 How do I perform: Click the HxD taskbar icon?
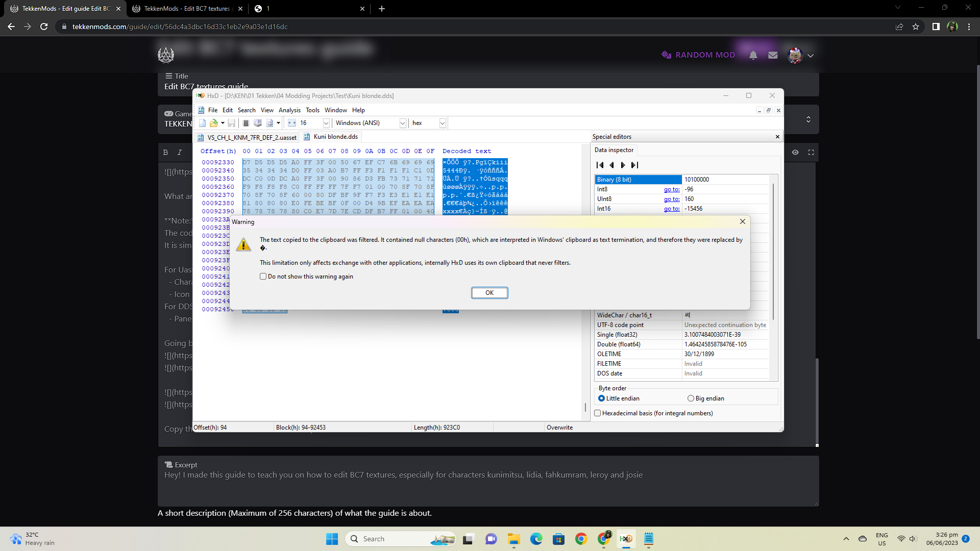pyautogui.click(x=626, y=539)
